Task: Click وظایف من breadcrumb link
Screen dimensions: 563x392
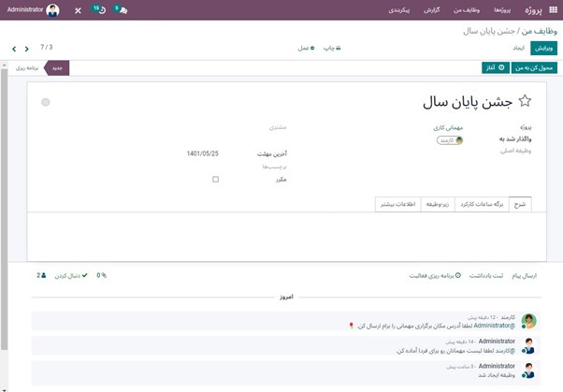Action: [540, 31]
